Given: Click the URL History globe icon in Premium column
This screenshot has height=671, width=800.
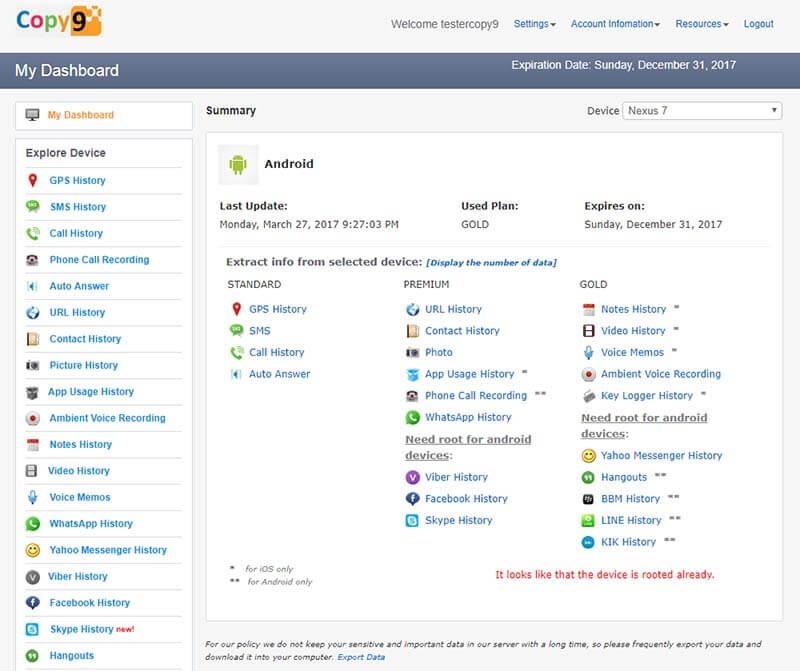Looking at the screenshot, I should tap(413, 309).
